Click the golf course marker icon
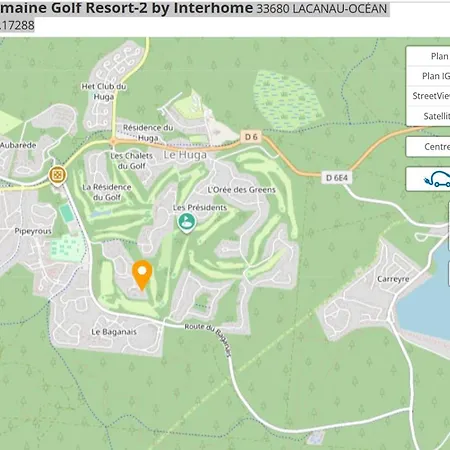The height and width of the screenshot is (450, 450). click(187, 223)
